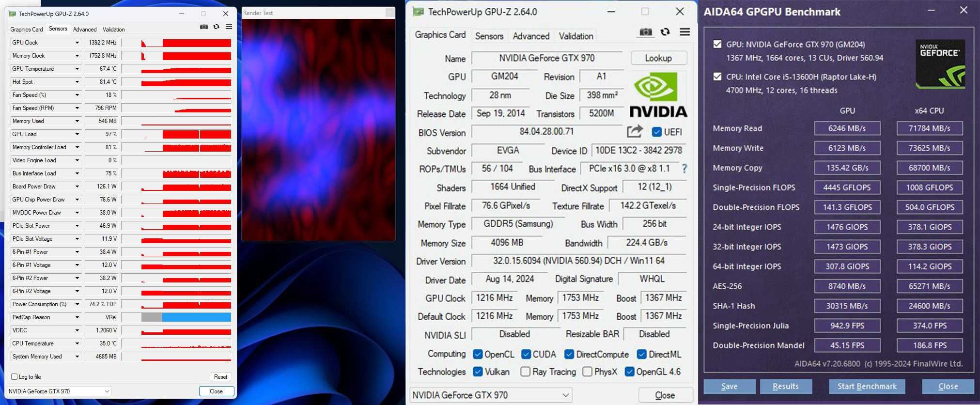Toggle the CUDA checkbox
Viewport: 980px width, 405px height.
coord(526,354)
